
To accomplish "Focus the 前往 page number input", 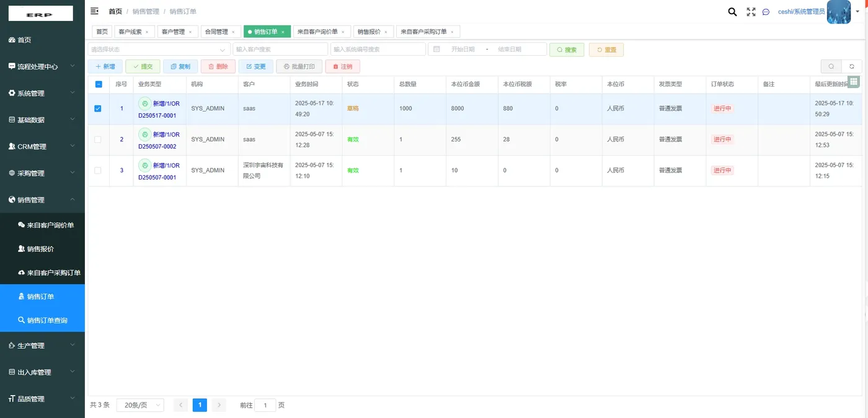I will pos(265,405).
